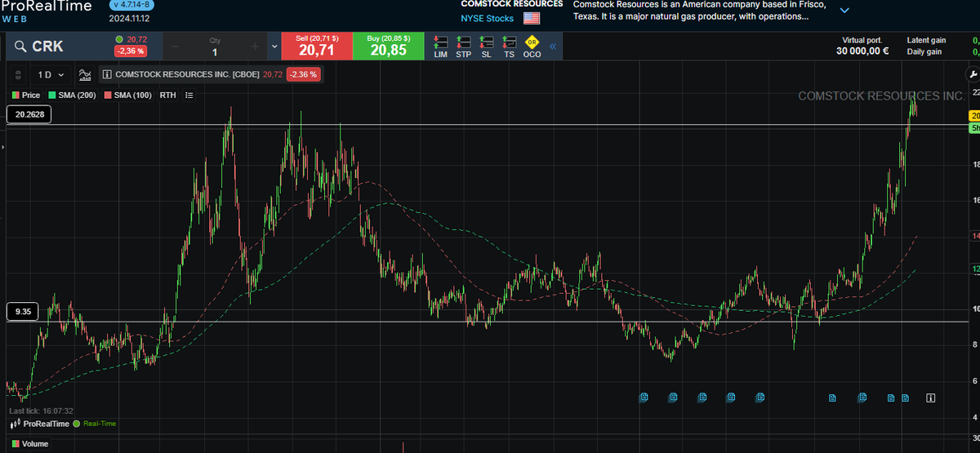Image resolution: width=980 pixels, height=453 pixels.
Task: Collapse the order toolbar with double chevron
Action: 553,47
